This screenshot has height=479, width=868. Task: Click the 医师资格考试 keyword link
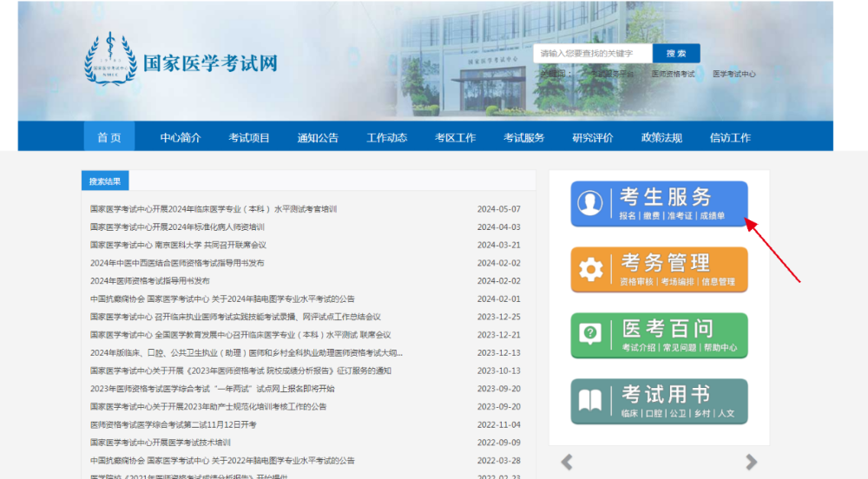pyautogui.click(x=673, y=75)
